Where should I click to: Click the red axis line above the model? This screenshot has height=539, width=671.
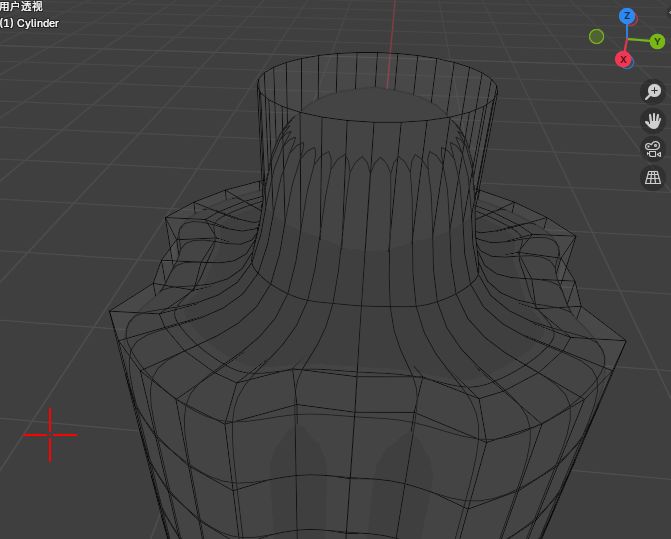(x=392, y=30)
